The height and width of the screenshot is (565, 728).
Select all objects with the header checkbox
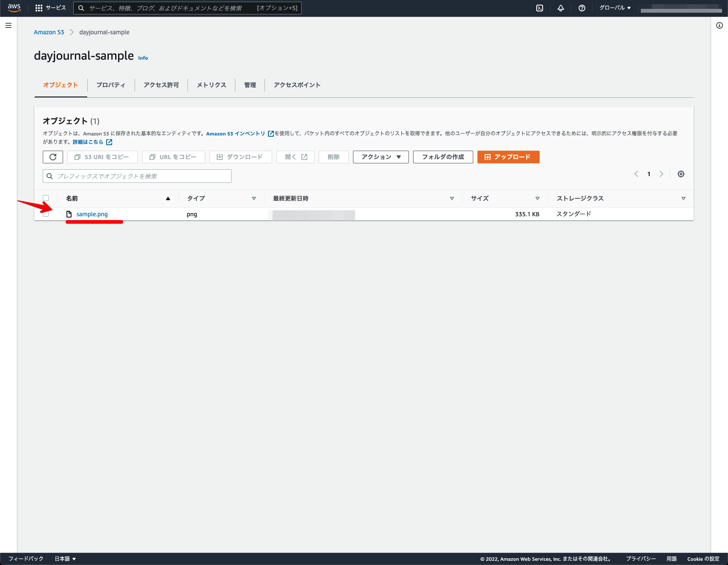click(x=46, y=198)
